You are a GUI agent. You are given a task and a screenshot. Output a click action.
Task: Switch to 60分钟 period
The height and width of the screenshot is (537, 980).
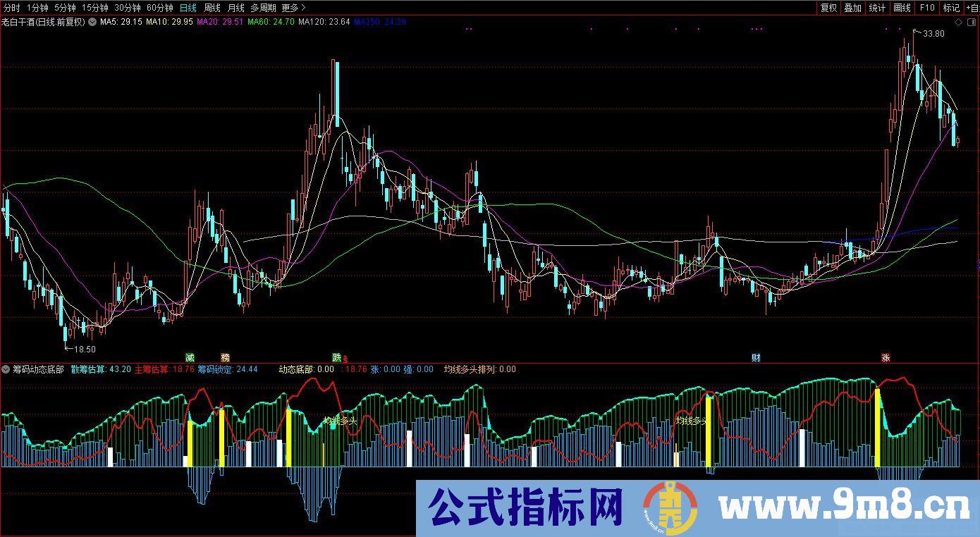point(160,8)
